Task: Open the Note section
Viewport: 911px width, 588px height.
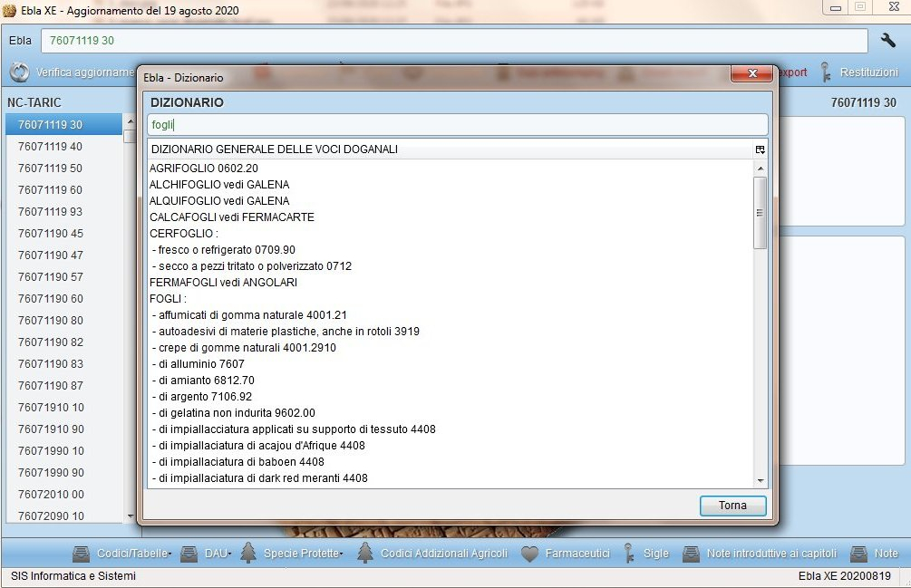Action: pos(886,554)
